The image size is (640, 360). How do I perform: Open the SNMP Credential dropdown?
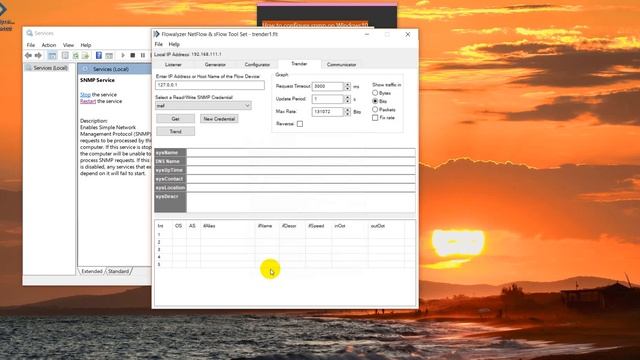coord(247,106)
